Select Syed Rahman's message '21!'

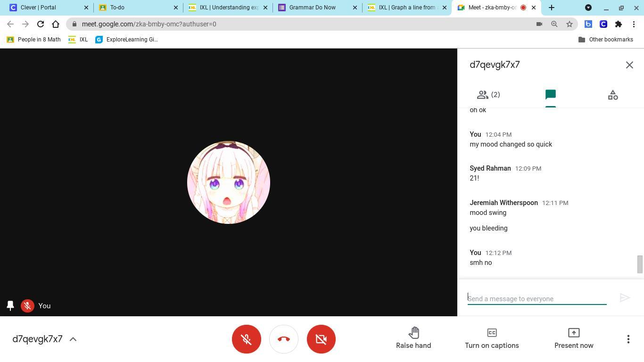[x=474, y=178]
